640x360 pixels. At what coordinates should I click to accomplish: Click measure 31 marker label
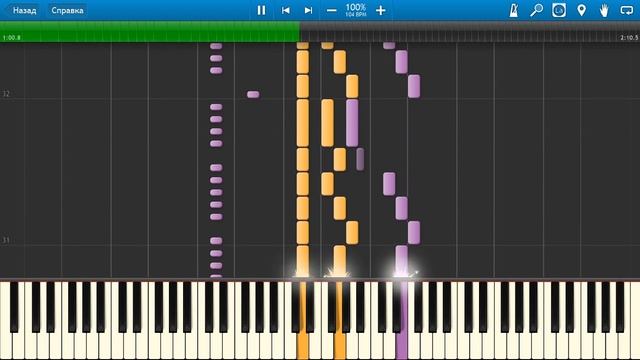point(6,240)
